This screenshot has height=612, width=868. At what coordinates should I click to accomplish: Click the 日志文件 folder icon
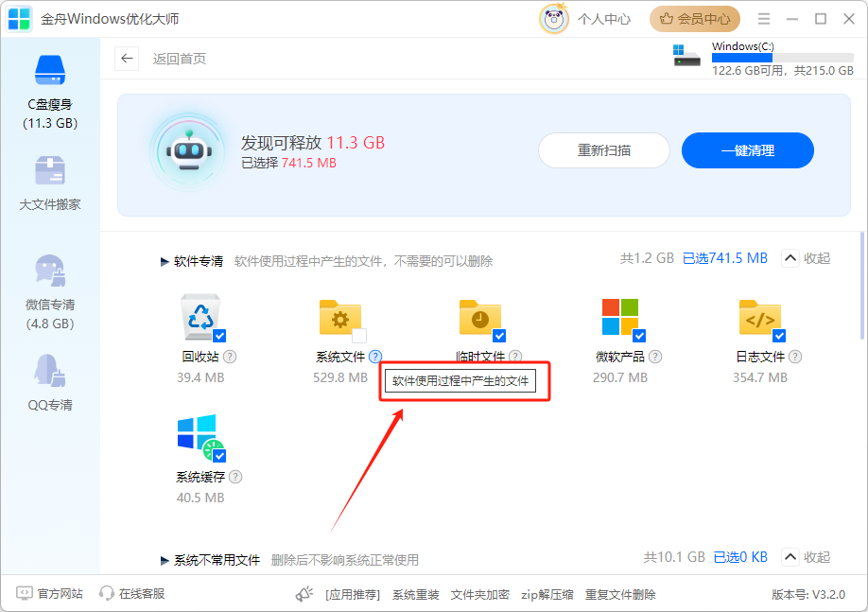click(760, 318)
